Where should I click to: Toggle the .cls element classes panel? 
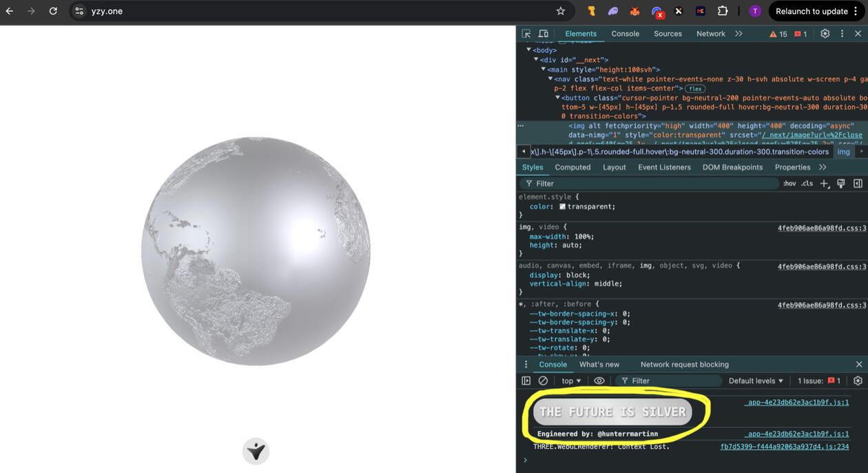click(807, 183)
